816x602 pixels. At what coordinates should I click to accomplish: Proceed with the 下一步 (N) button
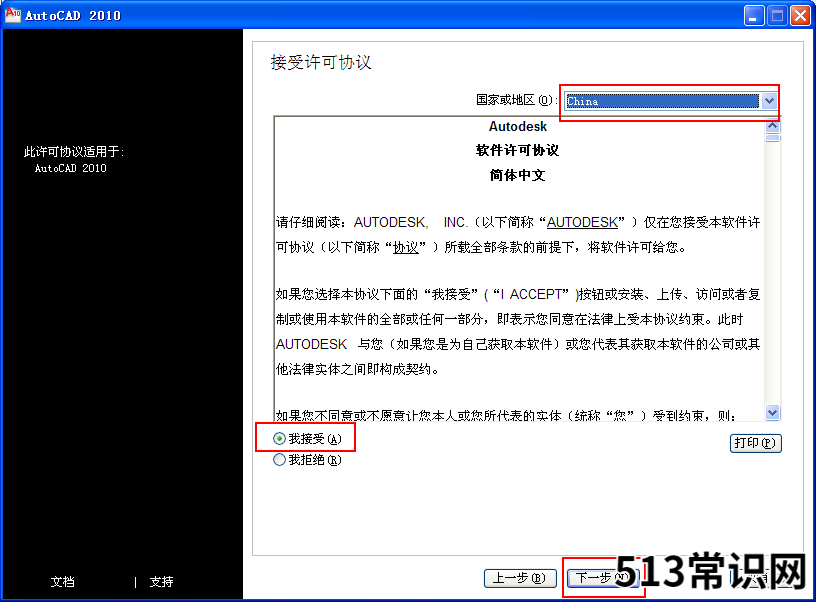tap(603, 578)
